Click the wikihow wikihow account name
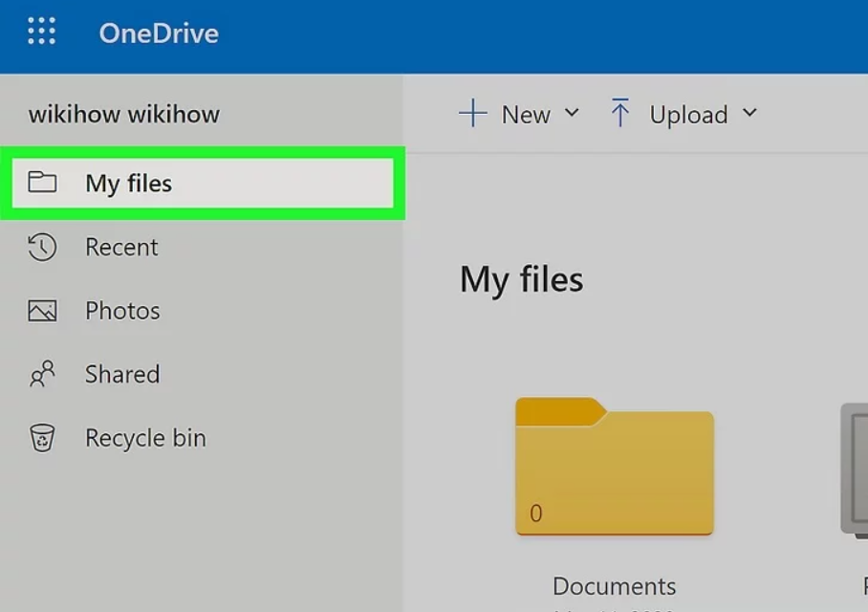The height and width of the screenshot is (612, 868). tap(124, 115)
